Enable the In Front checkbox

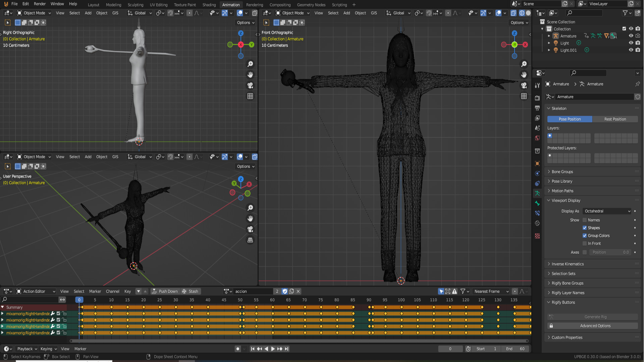coord(585,244)
